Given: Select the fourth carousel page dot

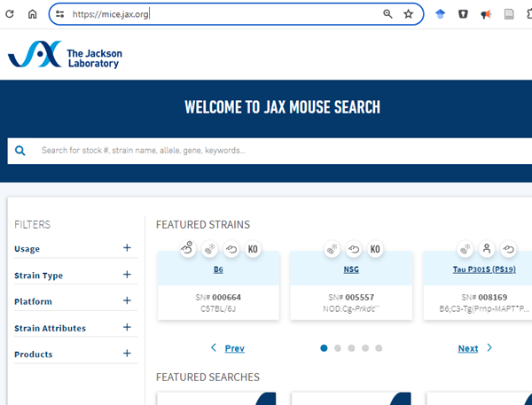Looking at the screenshot, I should (365, 348).
